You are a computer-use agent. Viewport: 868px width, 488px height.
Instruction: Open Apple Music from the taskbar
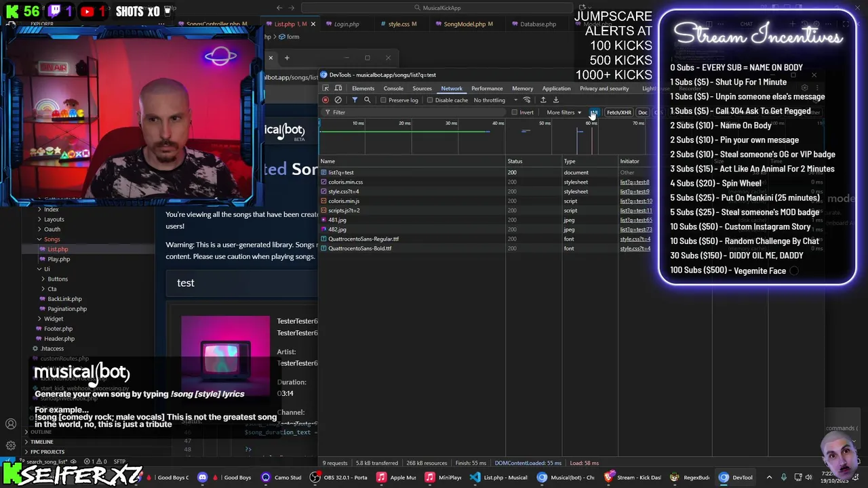click(x=396, y=477)
